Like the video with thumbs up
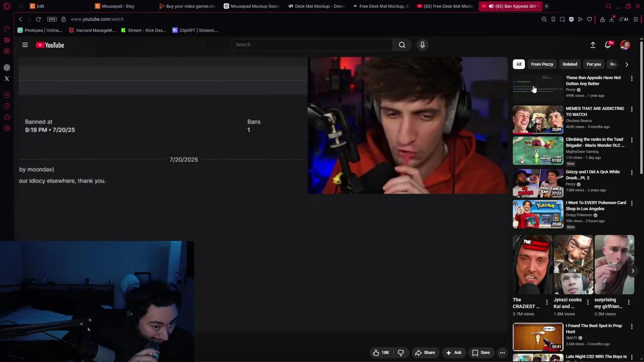This screenshot has height=362, width=644. tap(381, 352)
